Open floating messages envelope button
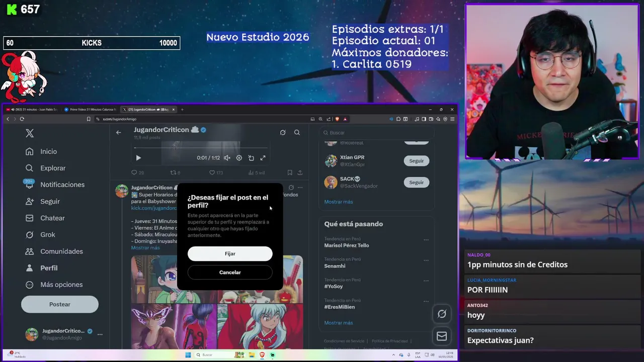The height and width of the screenshot is (362, 644). point(442,336)
